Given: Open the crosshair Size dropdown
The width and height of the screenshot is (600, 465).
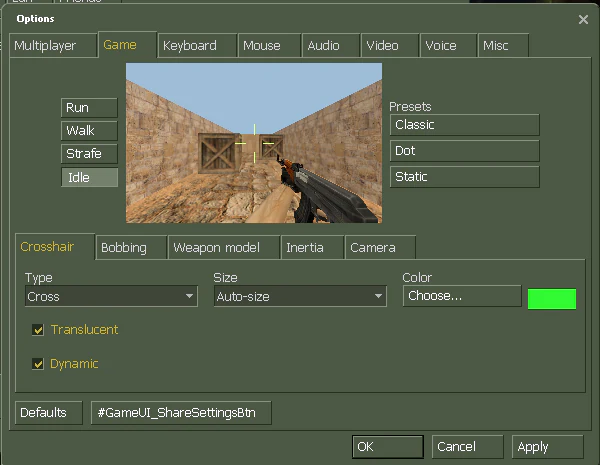Looking at the screenshot, I should coord(300,296).
